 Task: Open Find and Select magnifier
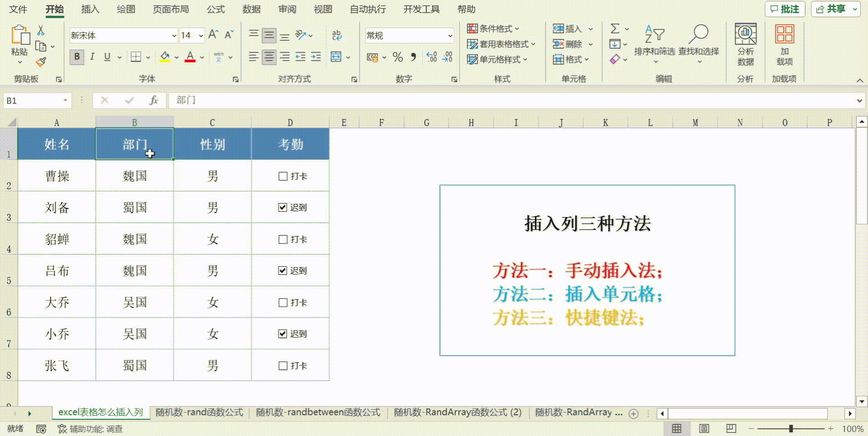(x=699, y=43)
